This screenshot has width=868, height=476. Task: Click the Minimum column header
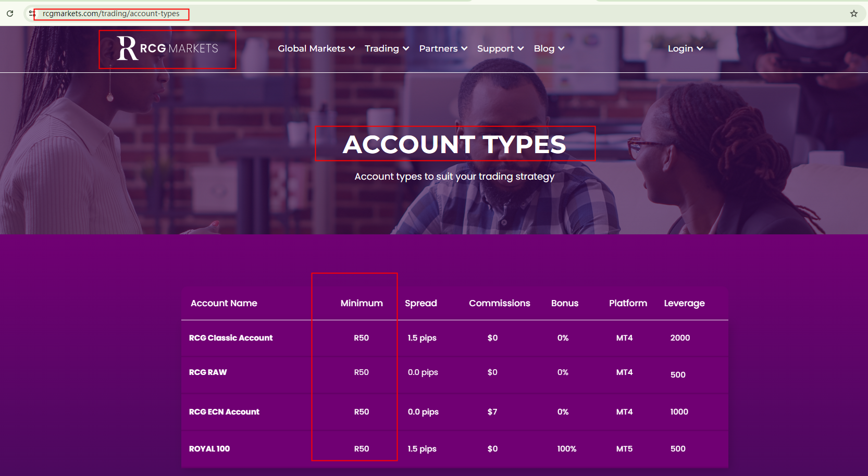362,303
